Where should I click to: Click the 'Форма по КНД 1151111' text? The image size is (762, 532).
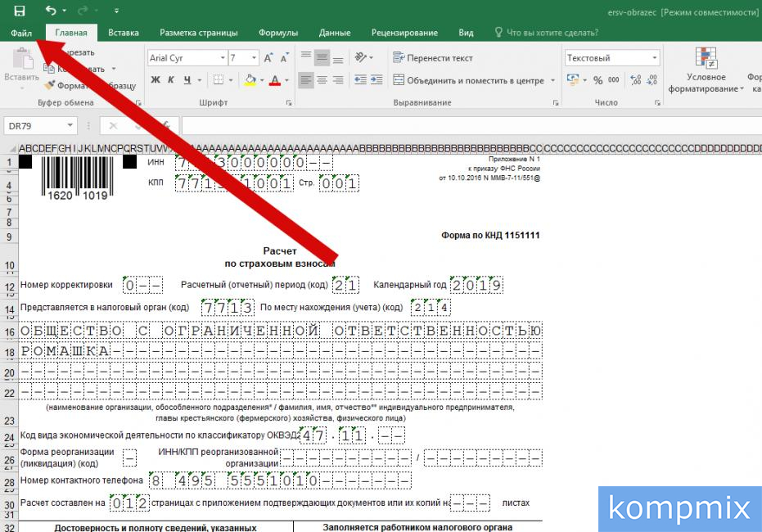(x=490, y=235)
